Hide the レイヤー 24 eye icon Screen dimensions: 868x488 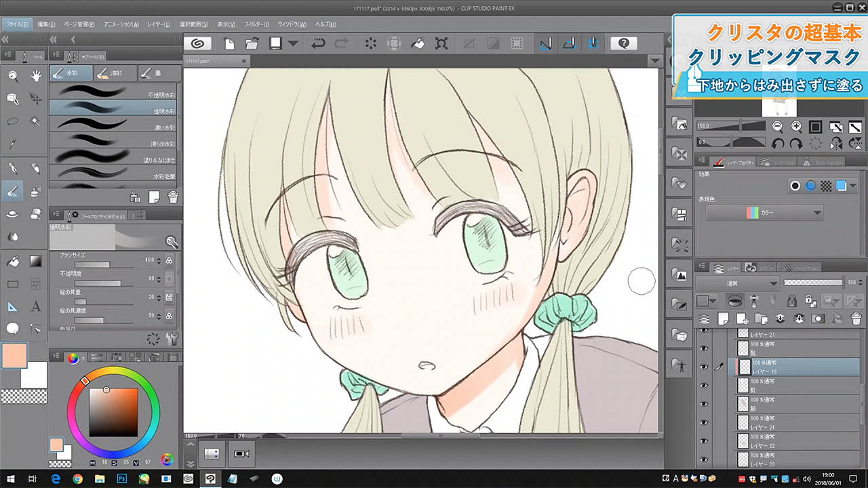(x=703, y=422)
